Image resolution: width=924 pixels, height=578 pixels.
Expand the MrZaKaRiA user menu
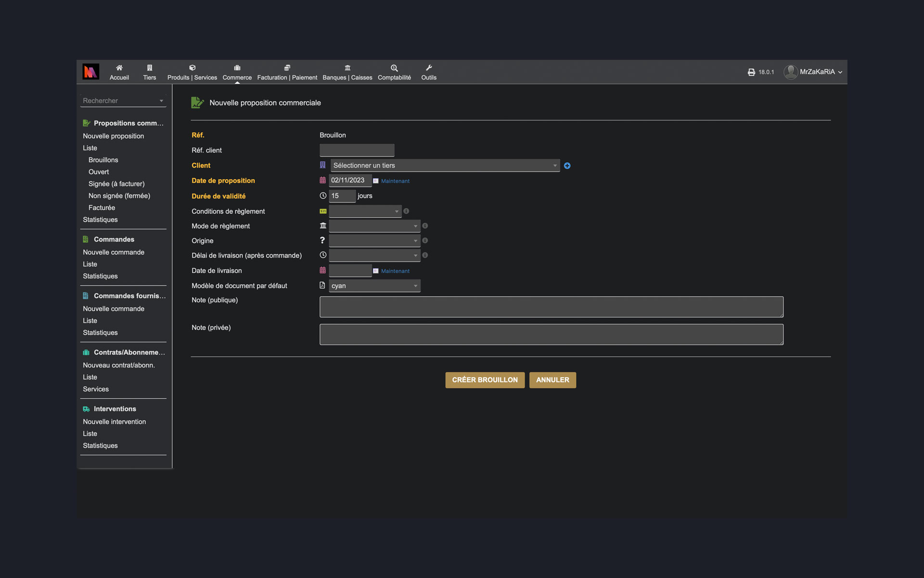[x=817, y=72]
